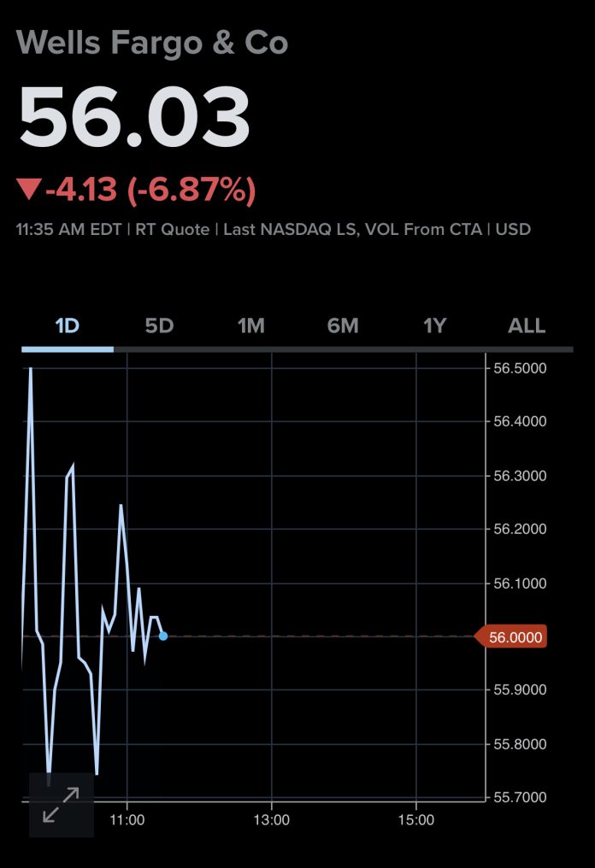Click the 15:00 time axis label
Screen dimensions: 595x868
click(415, 819)
